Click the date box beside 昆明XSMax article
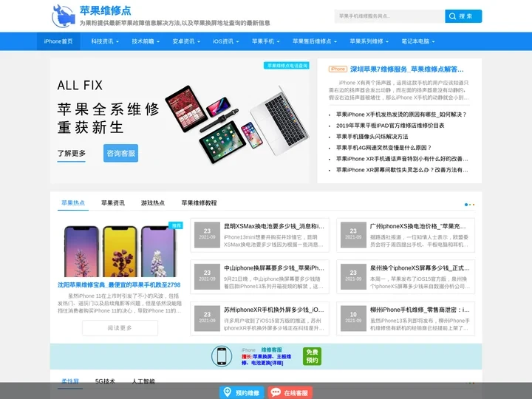The width and height of the screenshot is (532, 399). 207,235
